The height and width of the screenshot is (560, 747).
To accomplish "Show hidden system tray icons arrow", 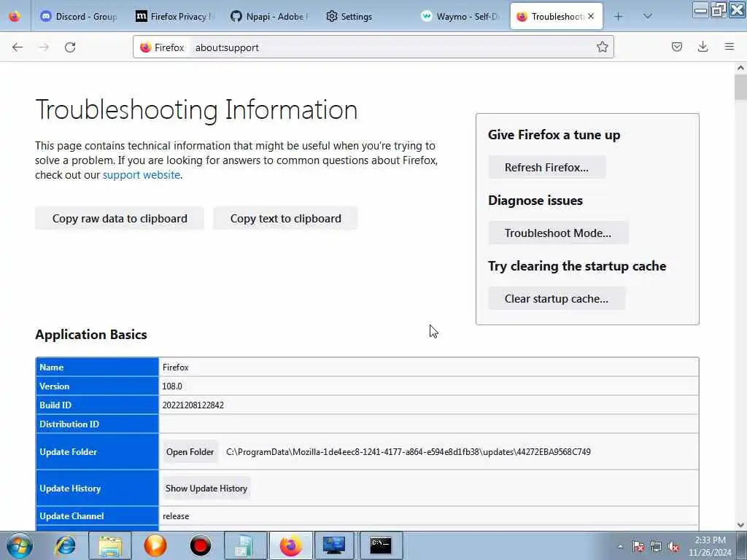I will click(620, 547).
